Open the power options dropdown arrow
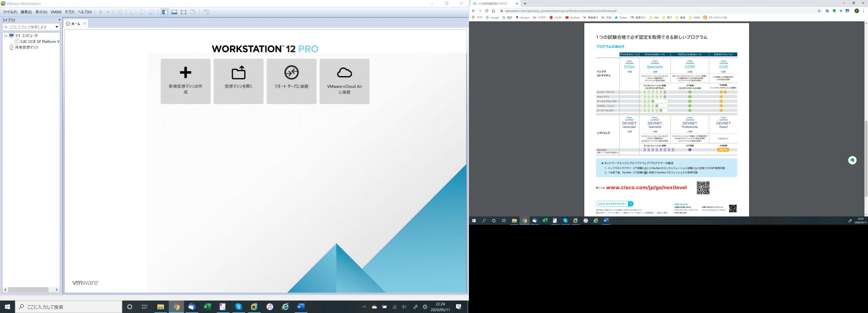Viewport: 868px width, 313px height. point(108,12)
